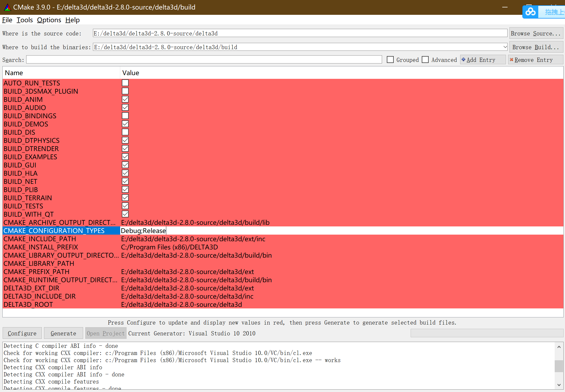Disable the BUILD_ANIM checkbox
This screenshot has height=392, width=565.
pyautogui.click(x=125, y=99)
